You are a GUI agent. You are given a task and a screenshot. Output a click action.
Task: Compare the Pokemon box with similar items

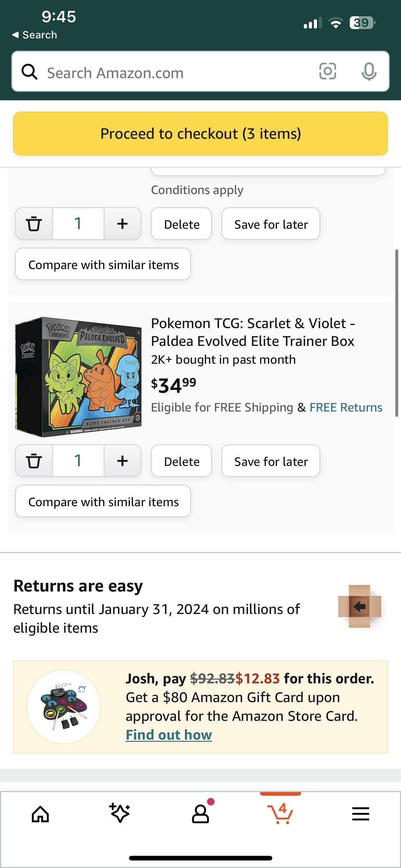(x=104, y=501)
